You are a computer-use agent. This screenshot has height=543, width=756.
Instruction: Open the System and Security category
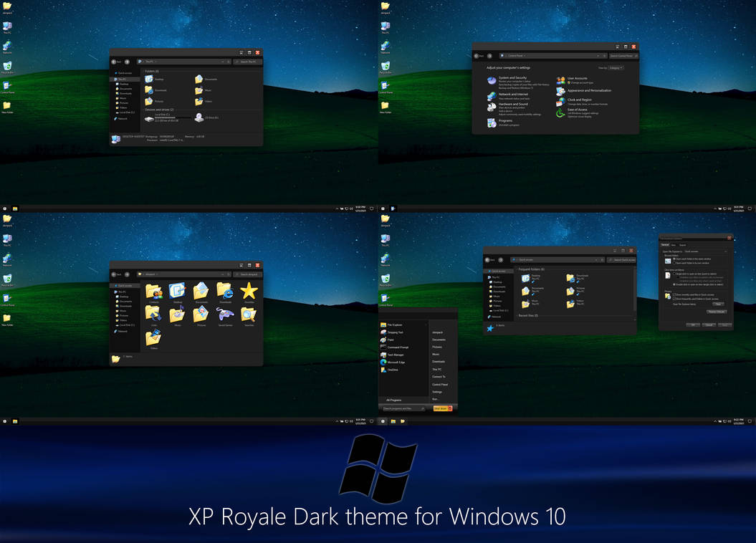coord(512,77)
